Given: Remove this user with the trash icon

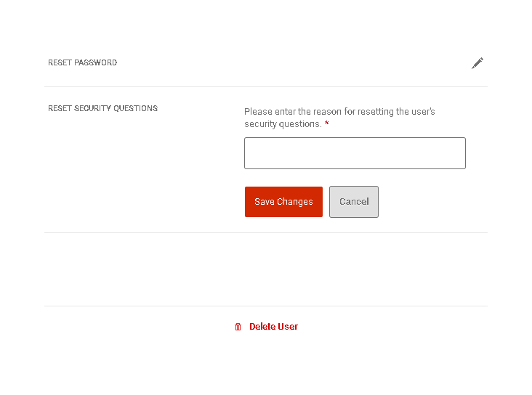Looking at the screenshot, I should (238, 327).
